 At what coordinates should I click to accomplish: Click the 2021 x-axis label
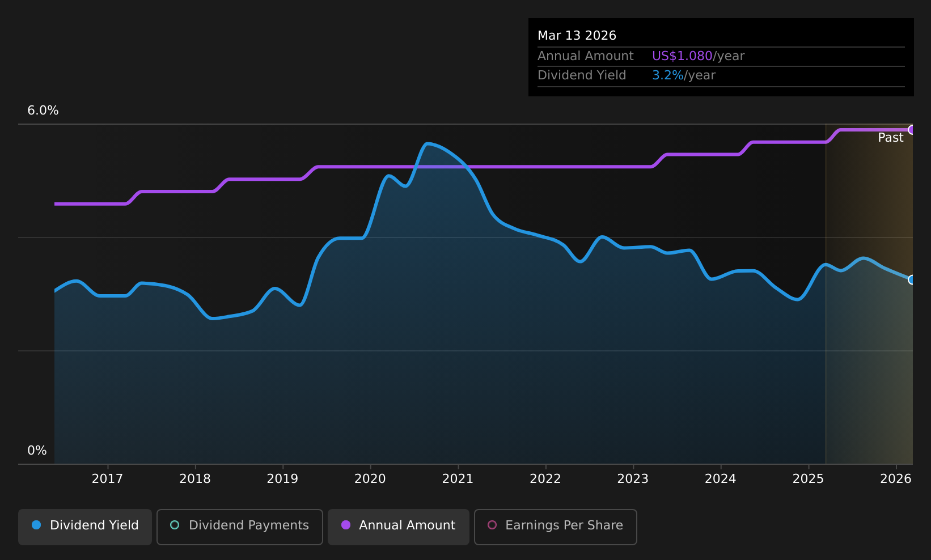[x=458, y=479]
